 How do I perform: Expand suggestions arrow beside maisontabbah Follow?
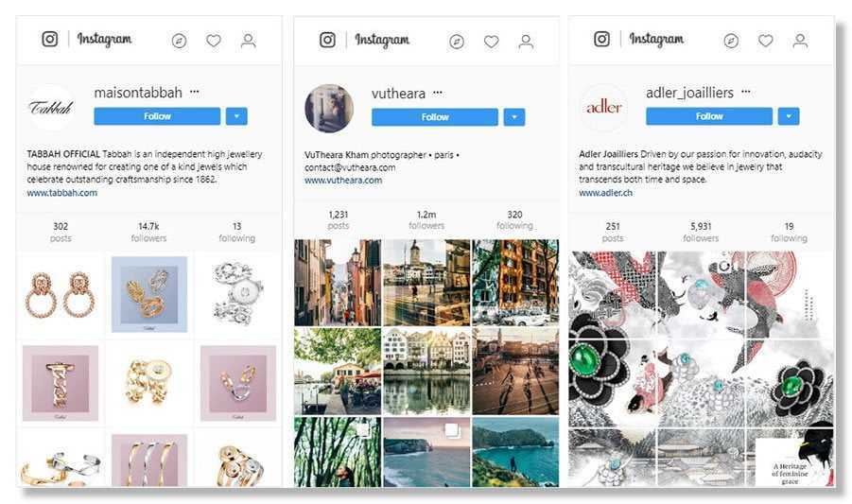pos(236,116)
